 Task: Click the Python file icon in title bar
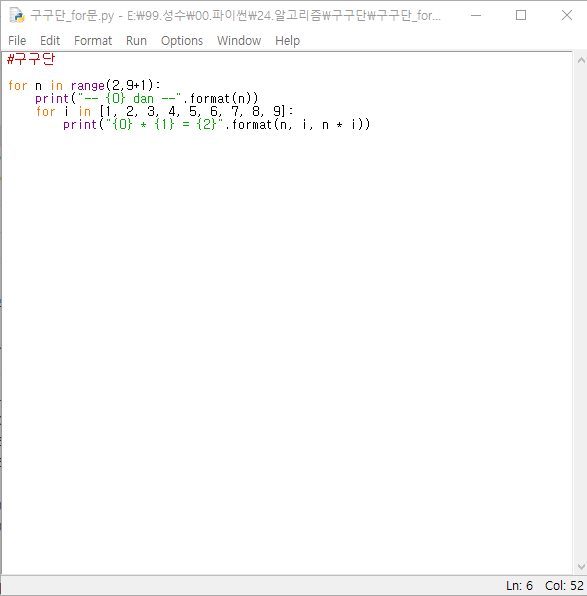pyautogui.click(x=17, y=15)
